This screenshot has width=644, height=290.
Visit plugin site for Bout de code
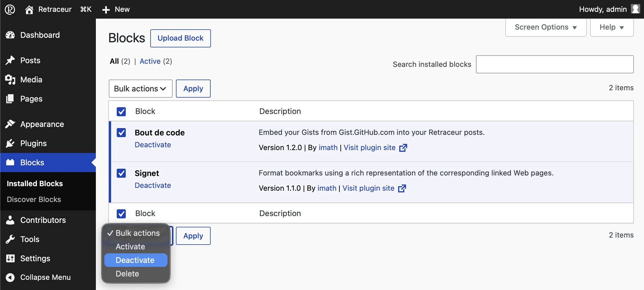tap(370, 148)
